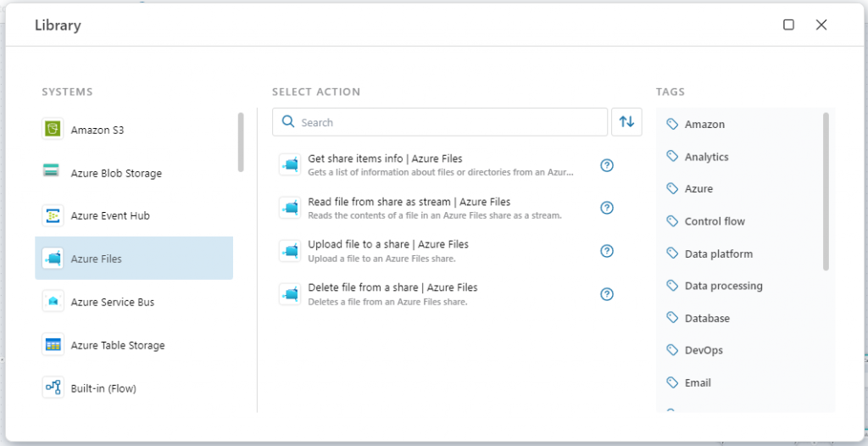The image size is (868, 446).
Task: Click icon beside Upload file to a share
Action: tap(290, 251)
